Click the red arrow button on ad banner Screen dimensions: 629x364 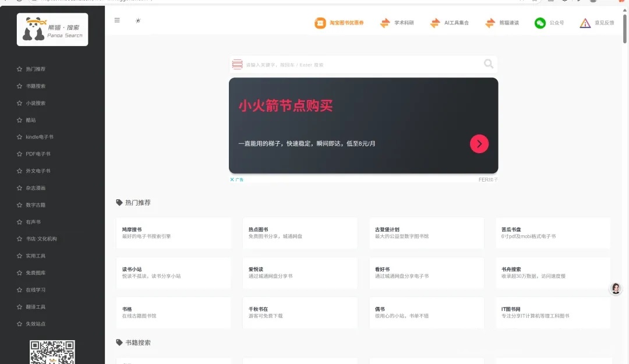point(479,143)
